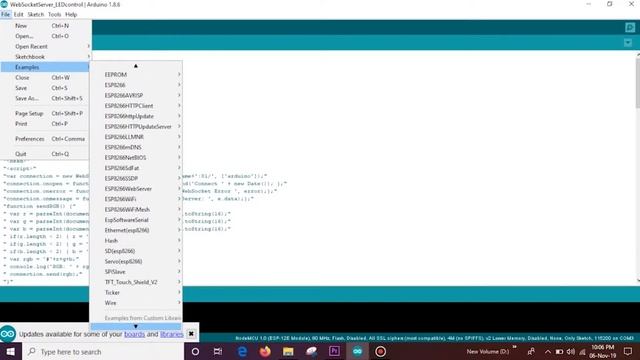Viewport: 640px width, 360px height.
Task: Open ESP8266SdFat examples submenu
Action: 136,168
